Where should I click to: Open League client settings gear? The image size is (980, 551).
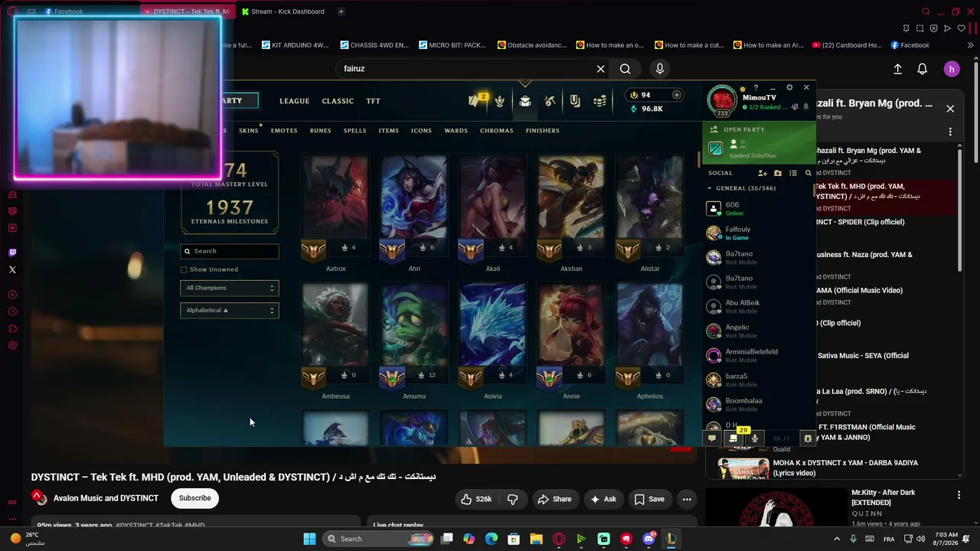(789, 88)
